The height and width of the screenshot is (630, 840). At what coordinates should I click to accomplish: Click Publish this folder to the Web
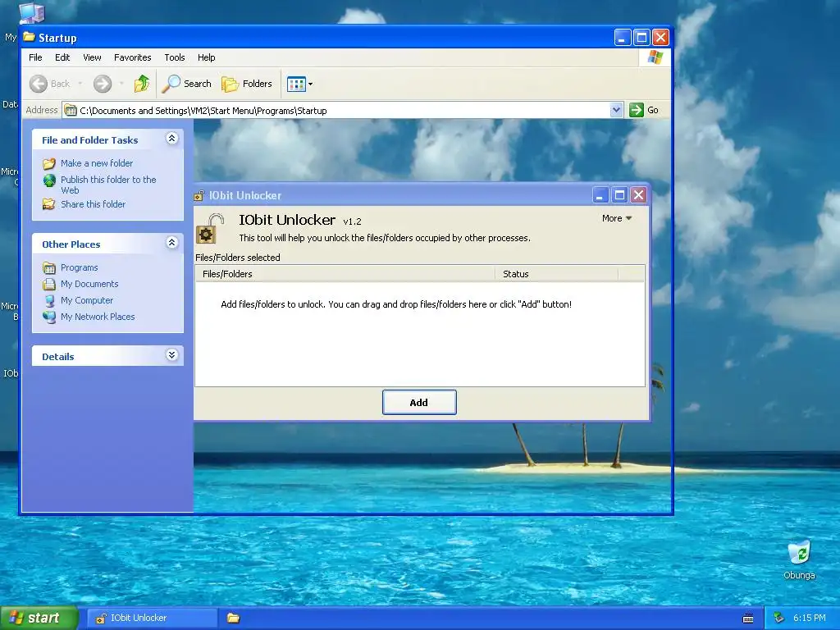pyautogui.click(x=108, y=185)
